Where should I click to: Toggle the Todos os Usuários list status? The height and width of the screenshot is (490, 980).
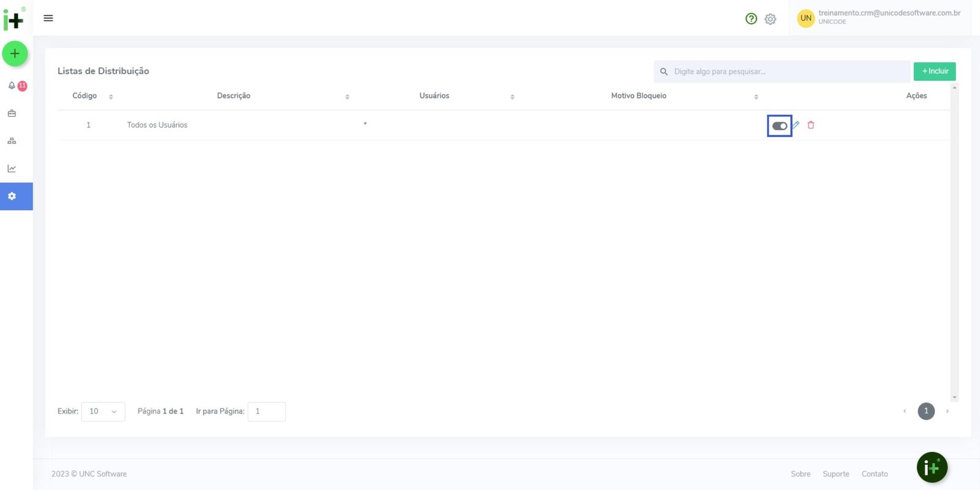(780, 126)
